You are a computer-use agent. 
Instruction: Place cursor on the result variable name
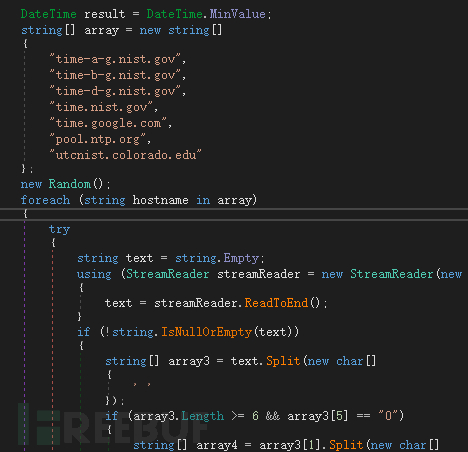coord(105,14)
